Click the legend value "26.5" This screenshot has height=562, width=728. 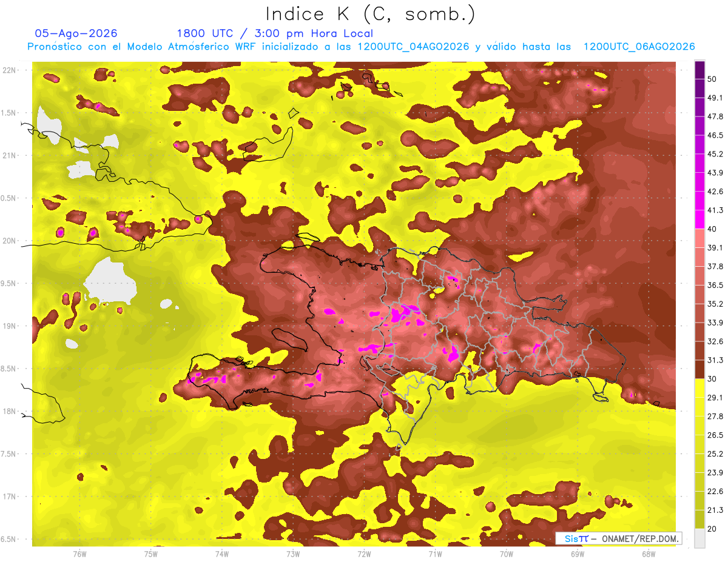point(715,435)
